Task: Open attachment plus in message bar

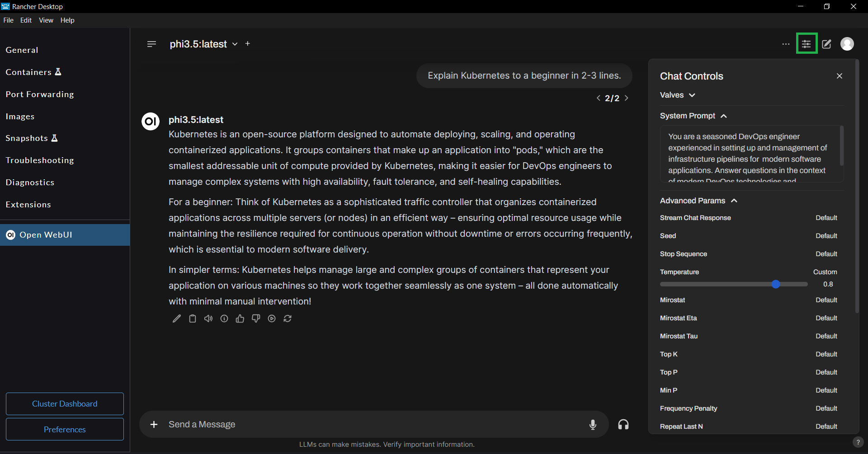Action: pyautogui.click(x=154, y=424)
